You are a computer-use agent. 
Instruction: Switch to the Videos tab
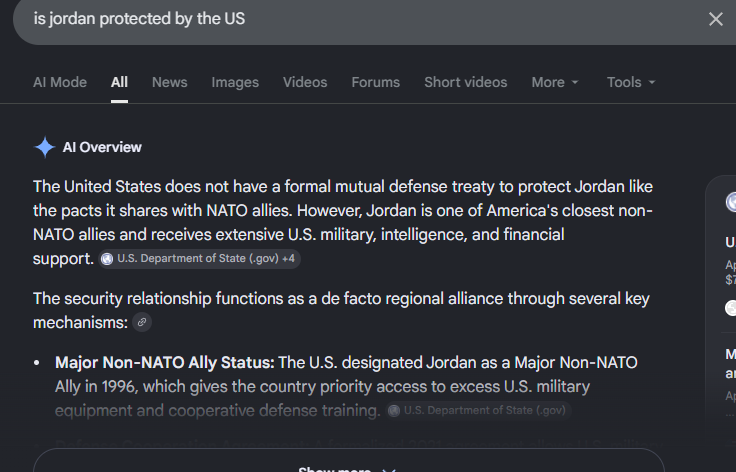point(305,82)
